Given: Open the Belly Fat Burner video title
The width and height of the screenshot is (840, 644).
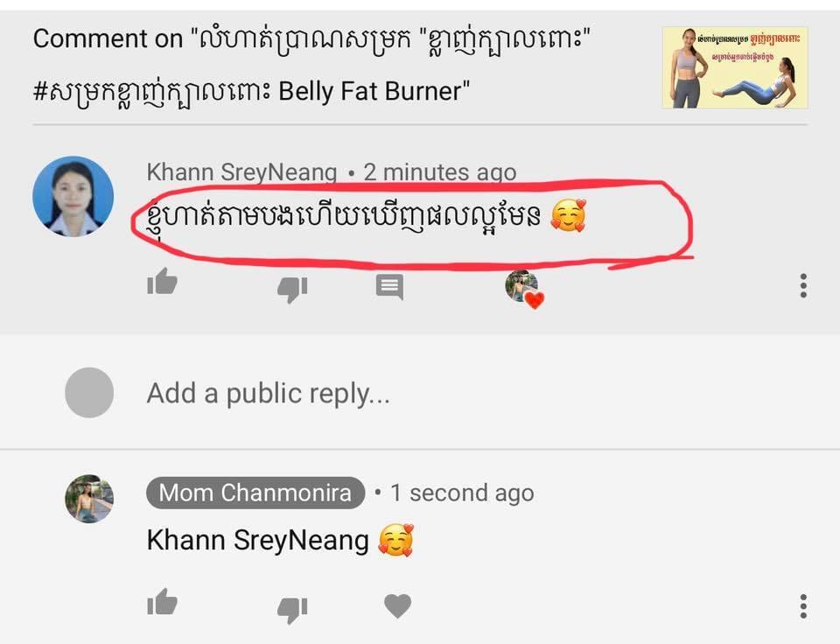Looking at the screenshot, I should [x=311, y=65].
